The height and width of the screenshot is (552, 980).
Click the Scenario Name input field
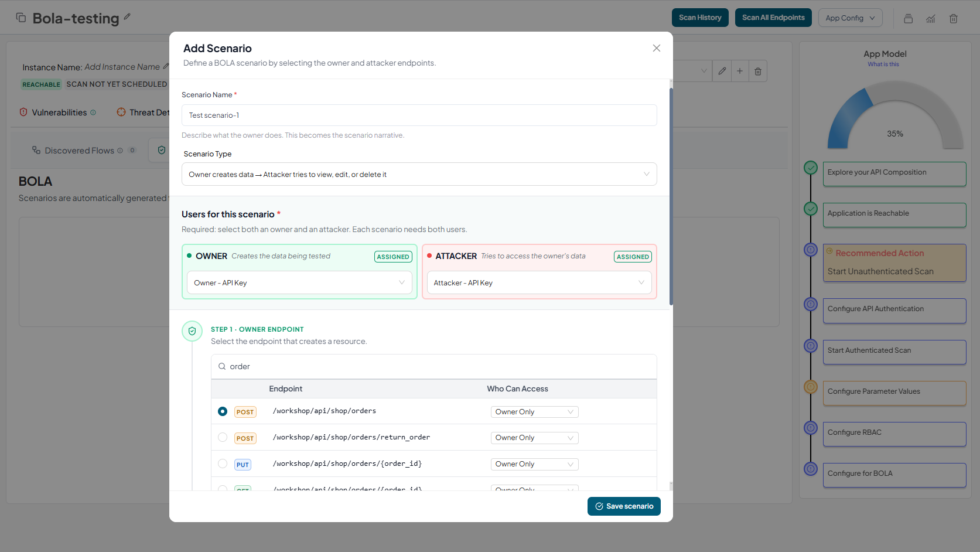(419, 115)
